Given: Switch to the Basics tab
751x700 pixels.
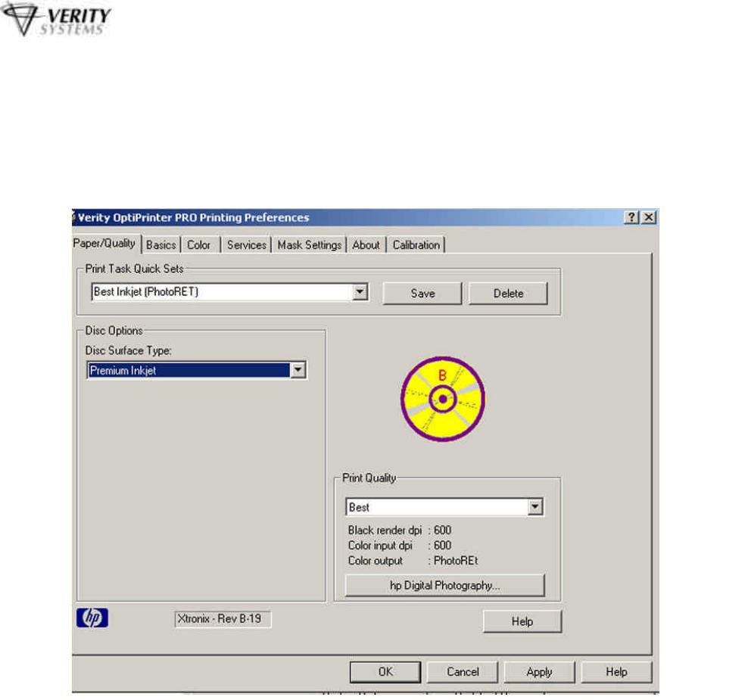Looking at the screenshot, I should click(x=161, y=245).
